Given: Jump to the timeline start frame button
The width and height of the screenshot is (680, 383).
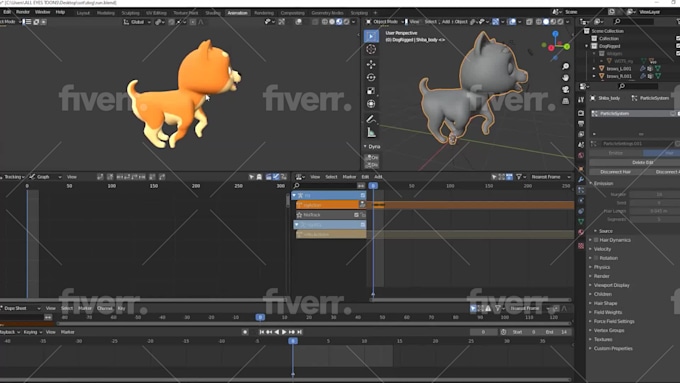Looking at the screenshot, I should [262, 332].
